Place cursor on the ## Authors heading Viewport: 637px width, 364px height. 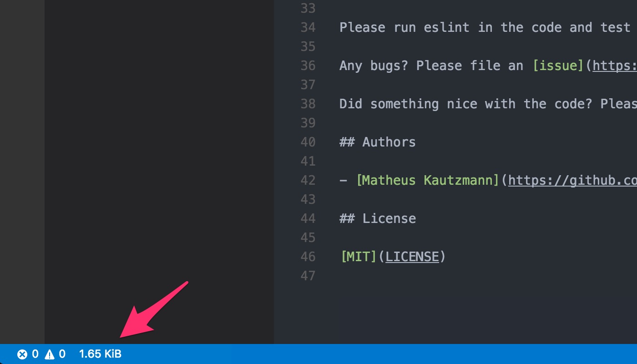pos(378,142)
